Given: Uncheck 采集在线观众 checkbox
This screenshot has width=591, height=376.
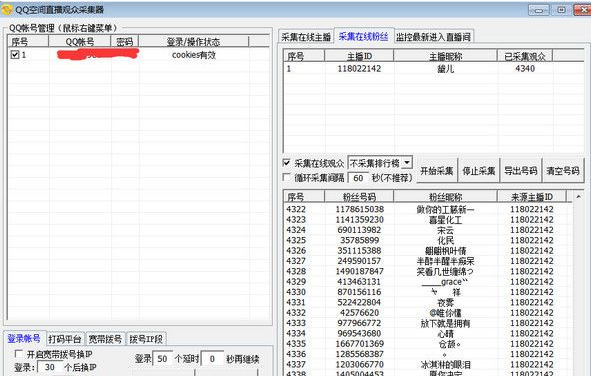Looking at the screenshot, I should (286, 163).
